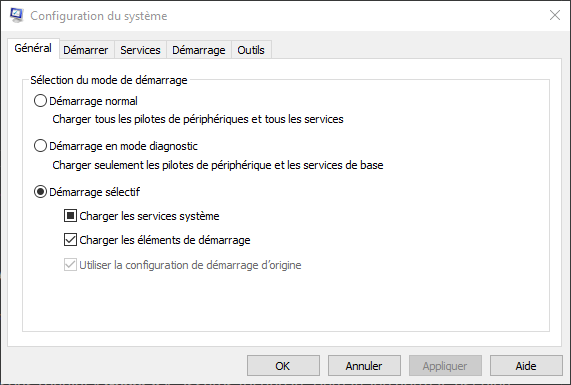
Task: Choose Démarrage en mode diagnostic option
Action: coord(40,146)
